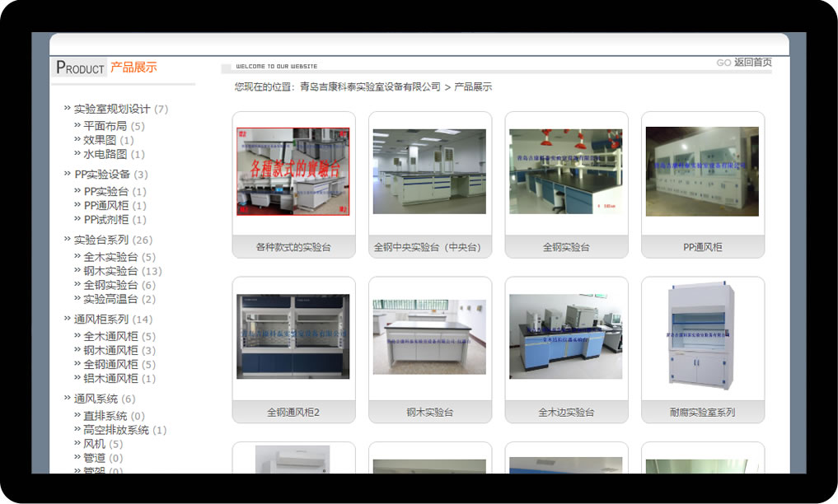838x504 pixels.
Task: Open PP试剂柜 (1) subcategory
Action: 115,219
